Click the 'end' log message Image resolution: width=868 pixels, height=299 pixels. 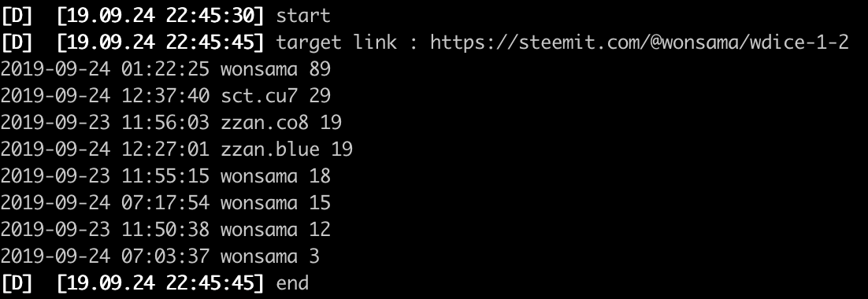click(x=291, y=283)
